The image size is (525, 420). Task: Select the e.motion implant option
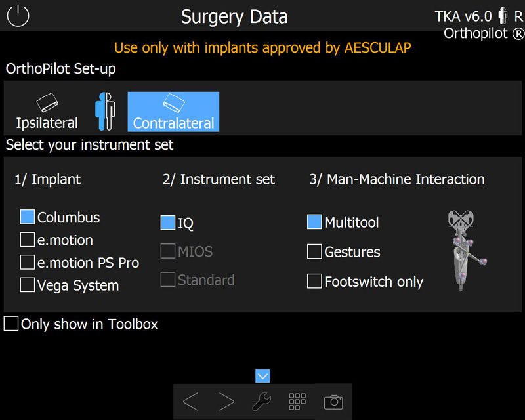coord(28,240)
